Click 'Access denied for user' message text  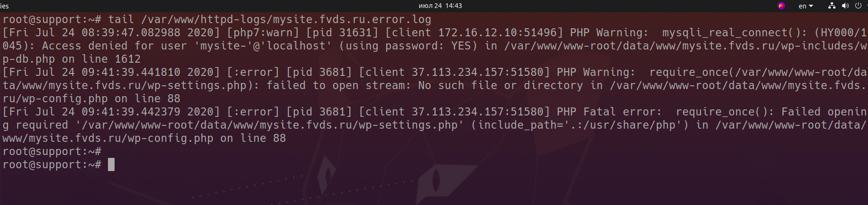click(115, 46)
